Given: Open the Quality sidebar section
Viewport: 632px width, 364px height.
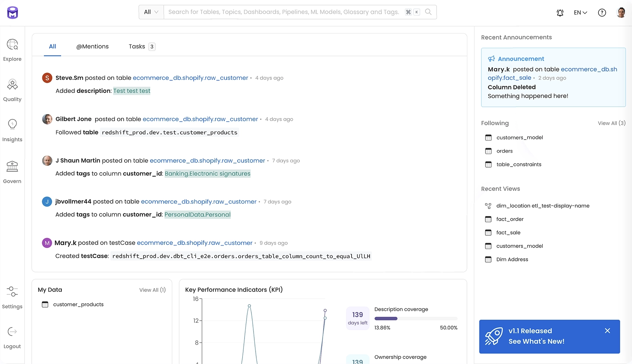Looking at the screenshot, I should (12, 91).
